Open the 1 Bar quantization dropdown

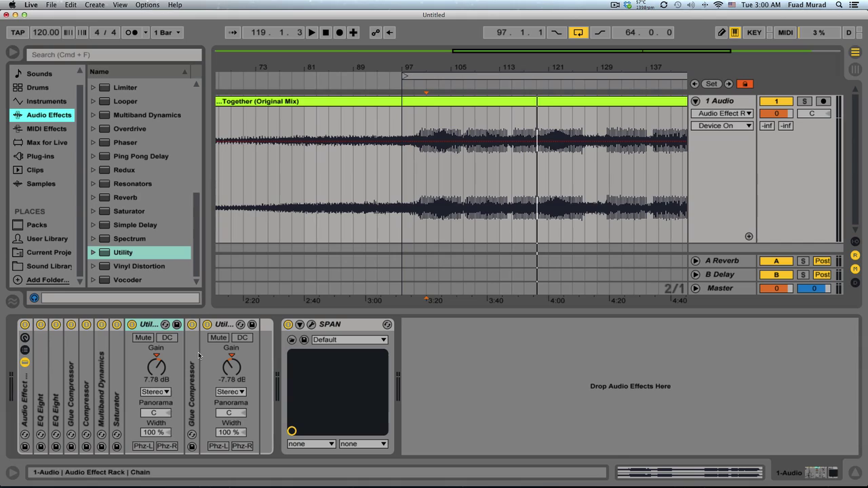[x=167, y=33]
